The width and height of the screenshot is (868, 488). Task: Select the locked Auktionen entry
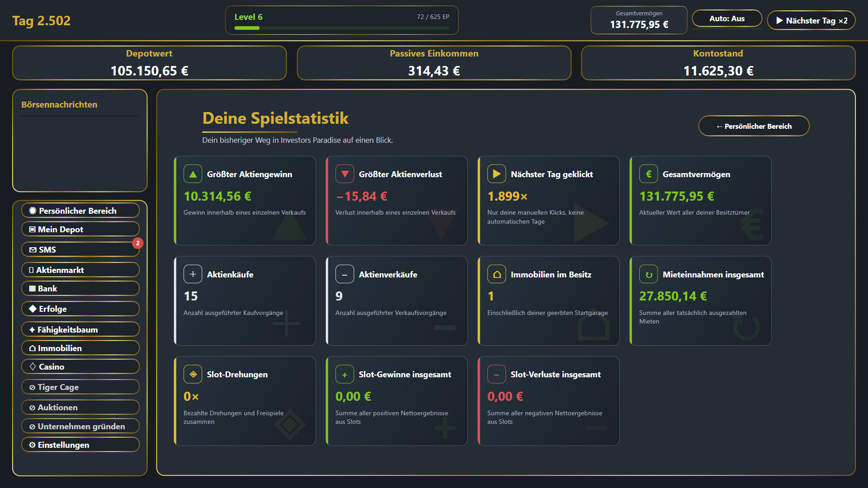click(80, 407)
